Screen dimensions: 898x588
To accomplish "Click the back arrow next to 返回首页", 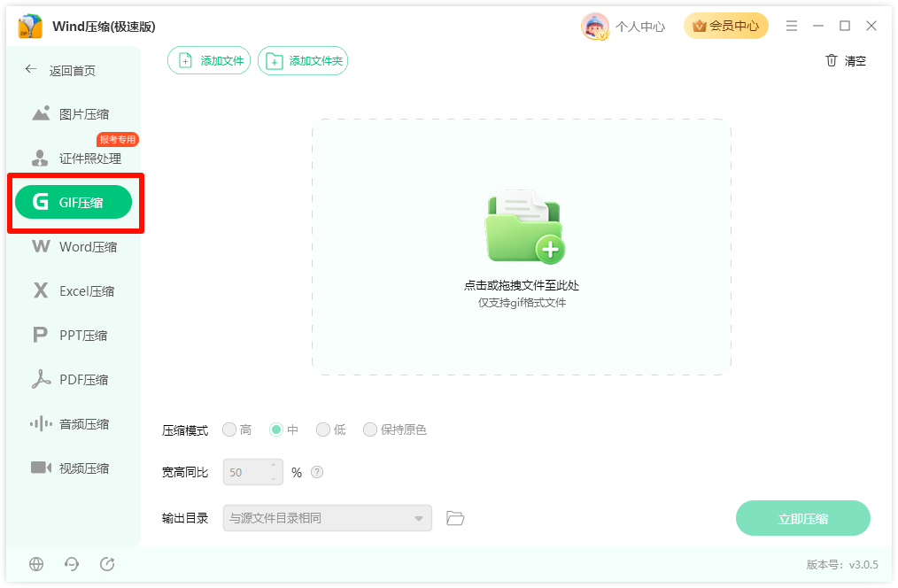I will point(31,69).
